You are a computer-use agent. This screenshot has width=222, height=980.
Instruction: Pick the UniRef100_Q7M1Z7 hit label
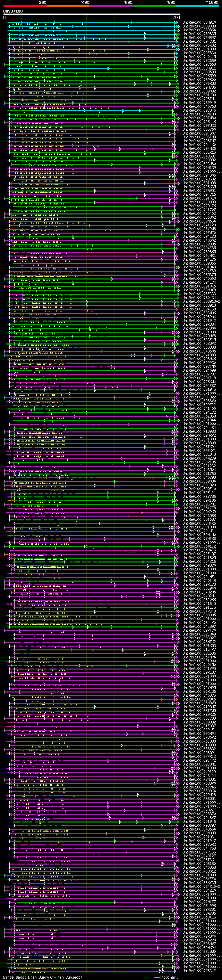(x=199, y=902)
